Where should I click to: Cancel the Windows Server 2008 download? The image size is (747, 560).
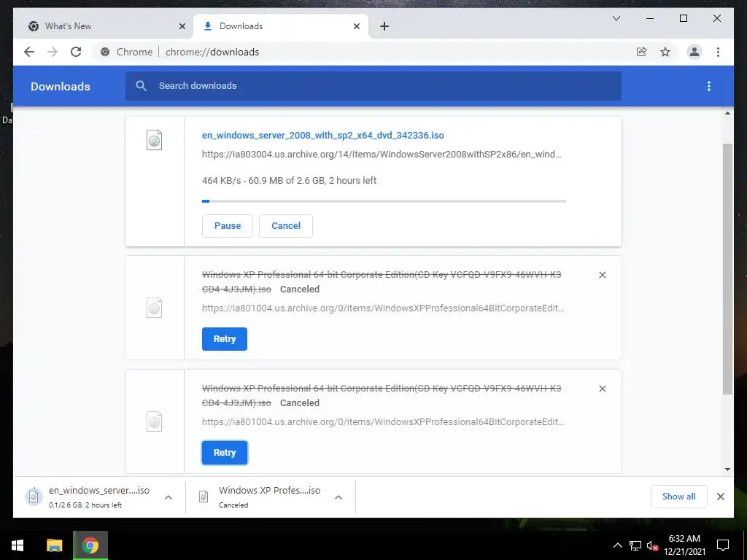[x=286, y=226]
